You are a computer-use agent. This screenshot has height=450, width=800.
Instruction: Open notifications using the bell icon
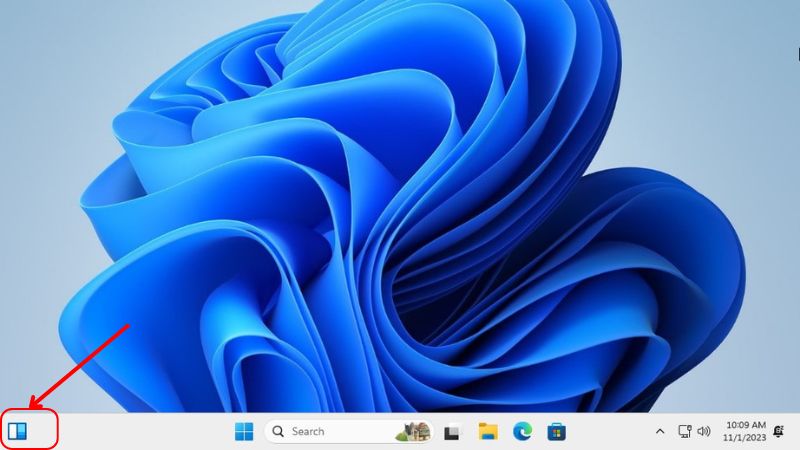point(779,431)
